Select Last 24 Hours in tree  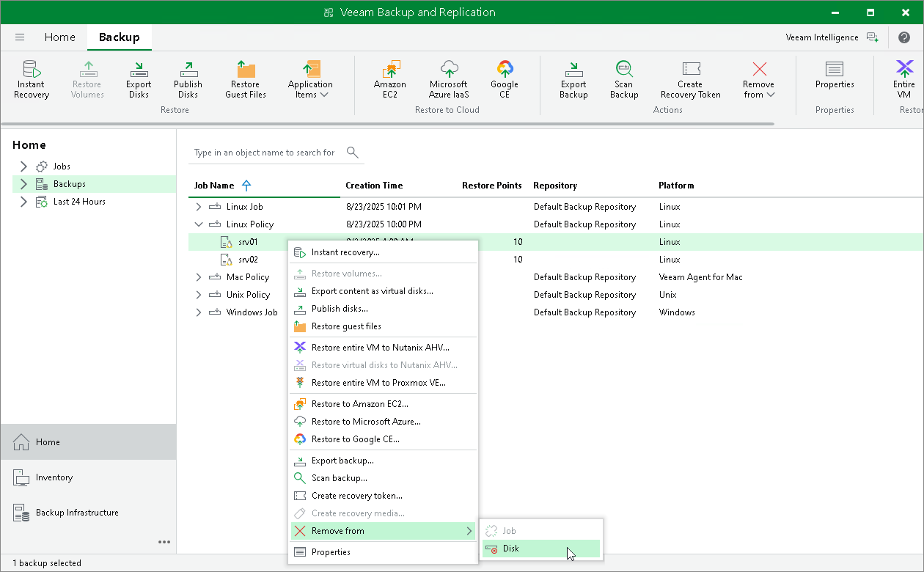pos(79,202)
